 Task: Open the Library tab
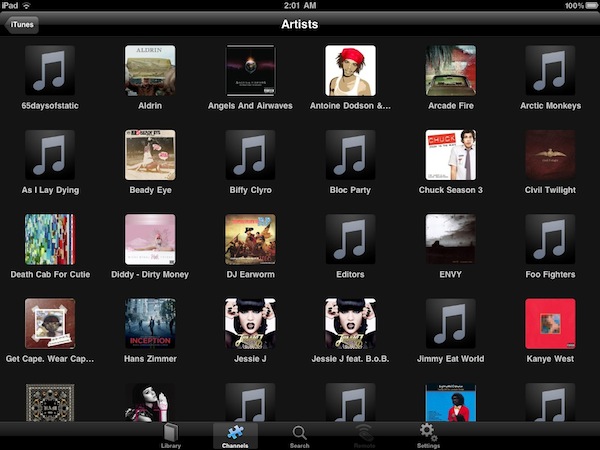[171, 436]
